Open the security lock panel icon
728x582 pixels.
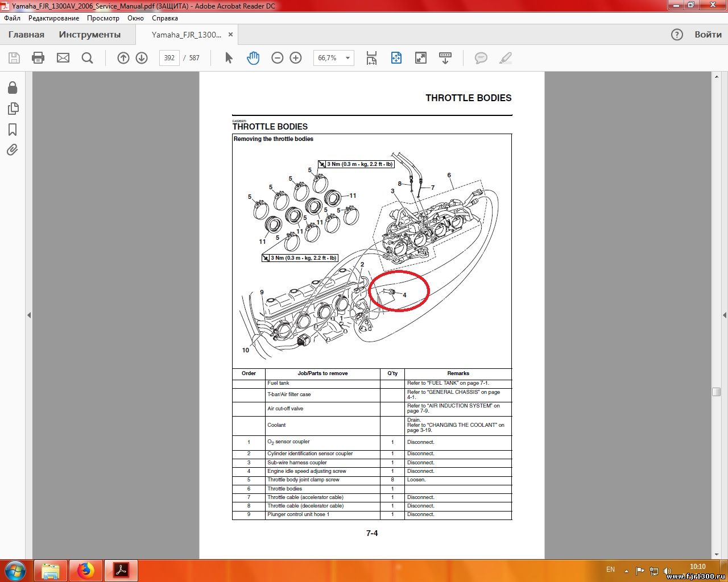coord(13,88)
